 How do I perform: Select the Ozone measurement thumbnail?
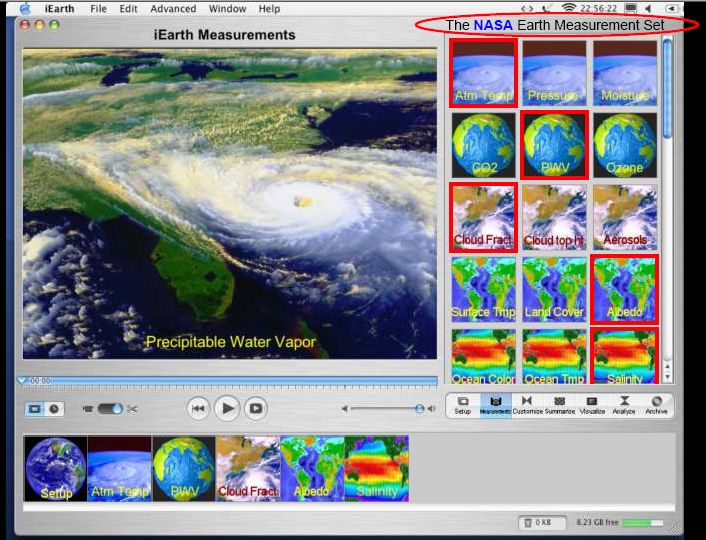624,145
